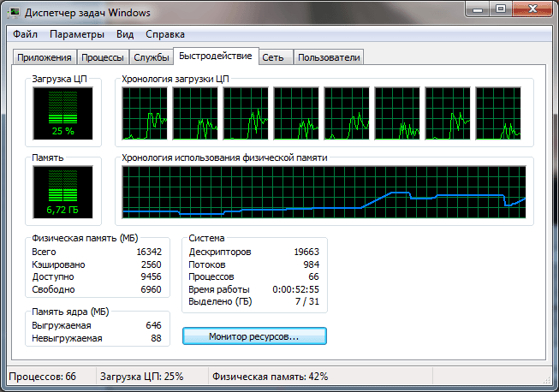Open the Параметры menu
Image resolution: width=559 pixels, height=392 pixels.
(77, 34)
